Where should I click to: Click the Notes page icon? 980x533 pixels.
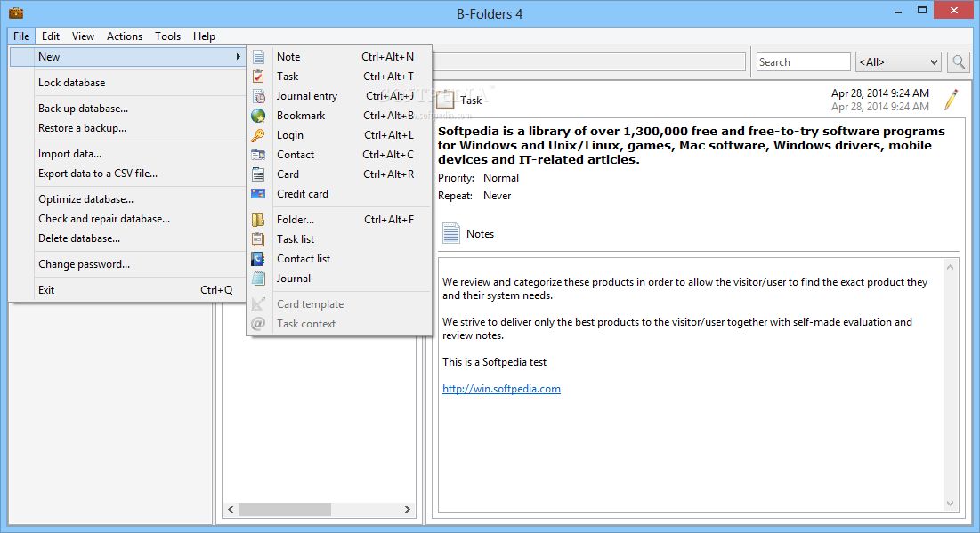[451, 233]
